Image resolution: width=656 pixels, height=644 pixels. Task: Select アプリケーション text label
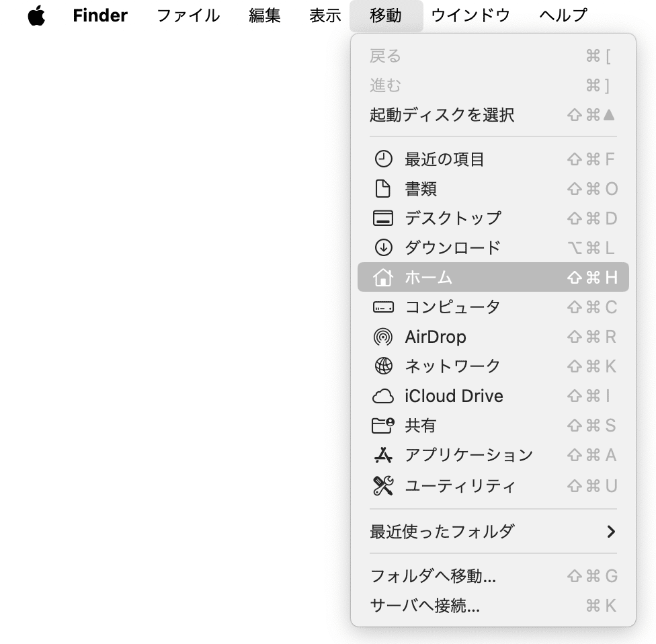tap(469, 455)
